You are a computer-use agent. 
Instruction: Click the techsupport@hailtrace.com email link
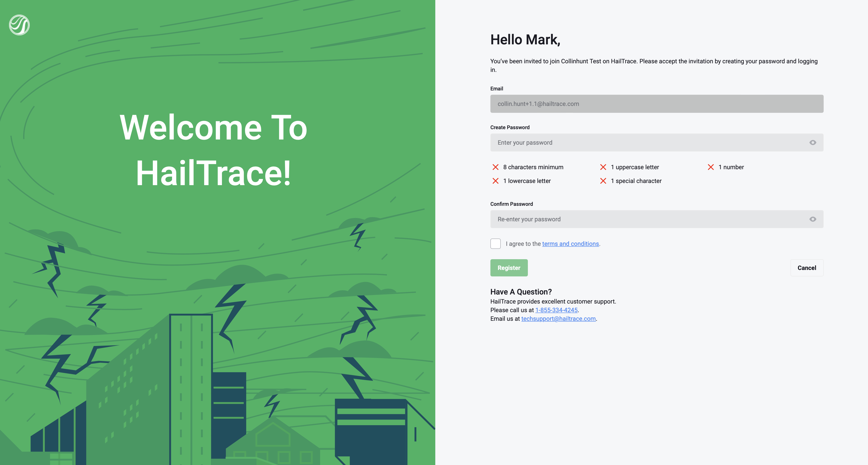pos(558,319)
